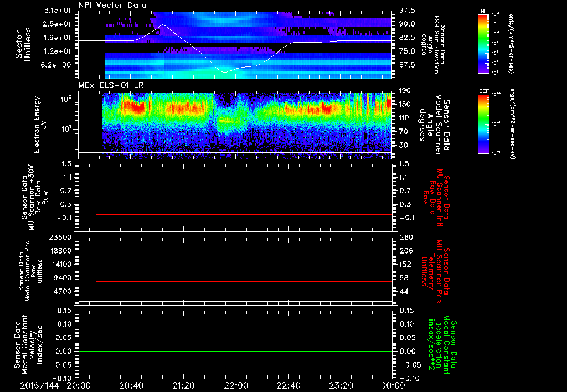Click the electron energy spectrogram plot

pyautogui.click(x=235, y=126)
